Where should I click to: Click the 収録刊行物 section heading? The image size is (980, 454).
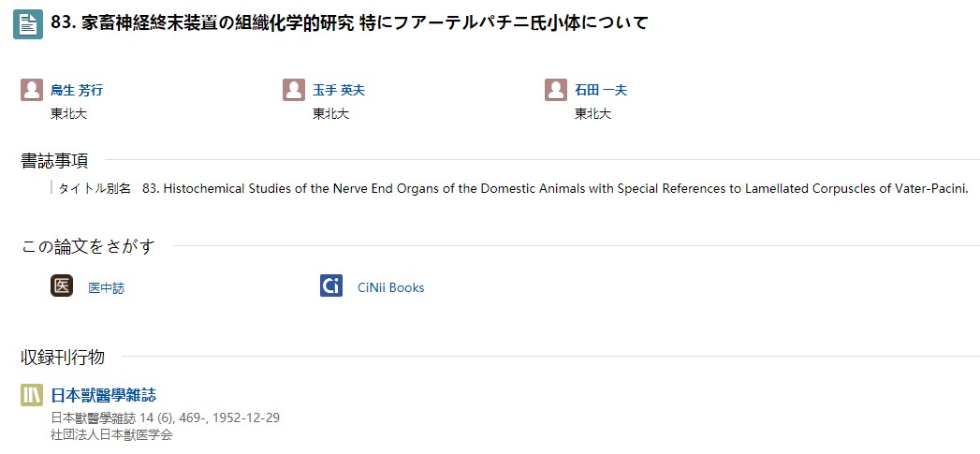pyautogui.click(x=63, y=357)
